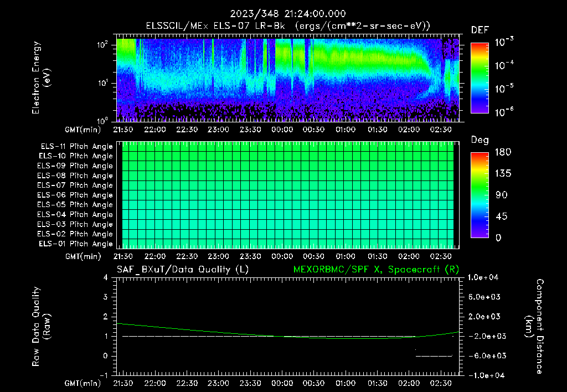
Task: Select the ELS-01 Pitch Angle row label
Action: pyautogui.click(x=76, y=244)
